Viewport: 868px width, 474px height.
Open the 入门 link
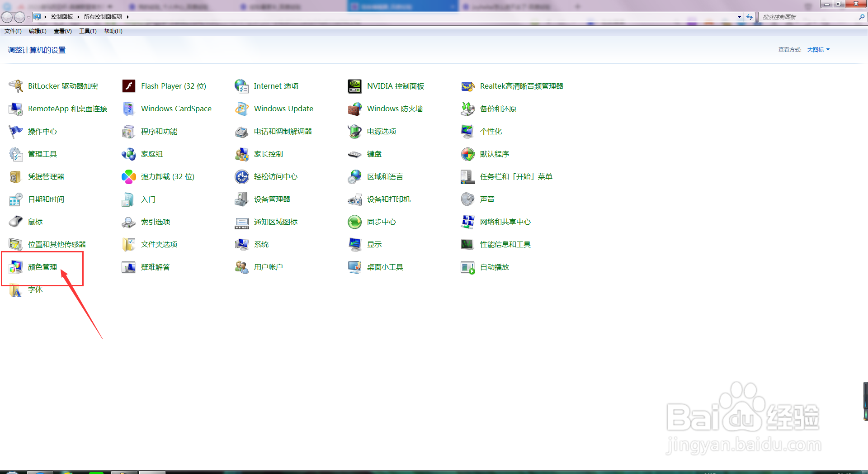(x=148, y=199)
